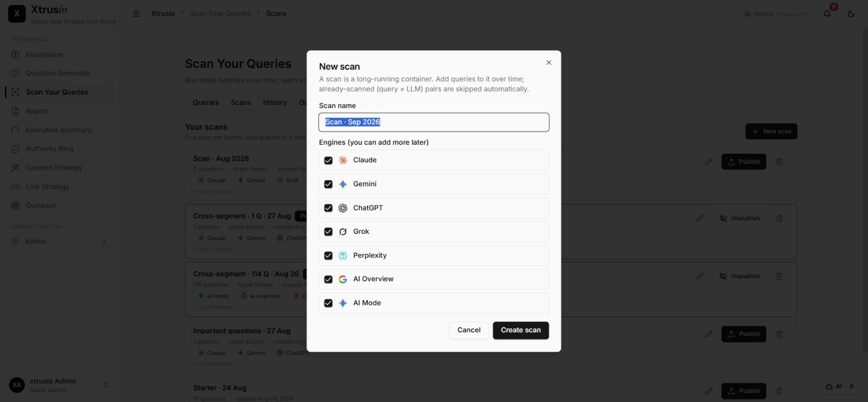
Task: Switch to the Scans tab
Action: click(x=241, y=102)
